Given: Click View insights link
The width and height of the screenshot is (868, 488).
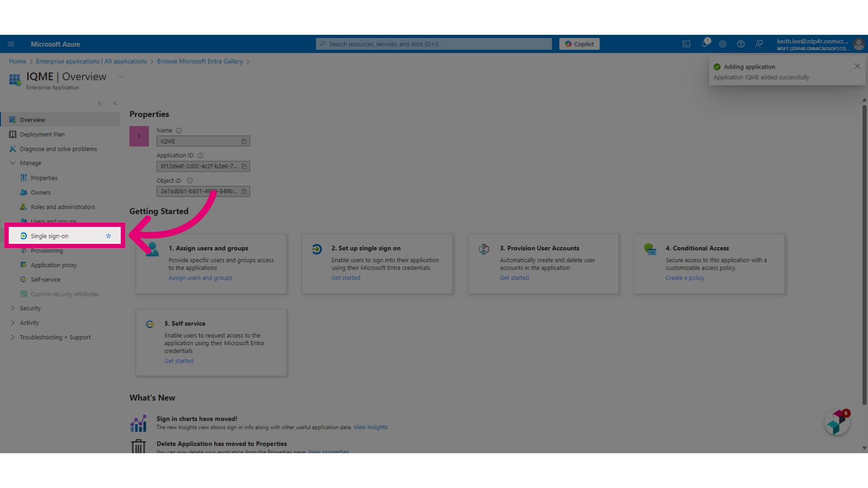Looking at the screenshot, I should 370,427.
